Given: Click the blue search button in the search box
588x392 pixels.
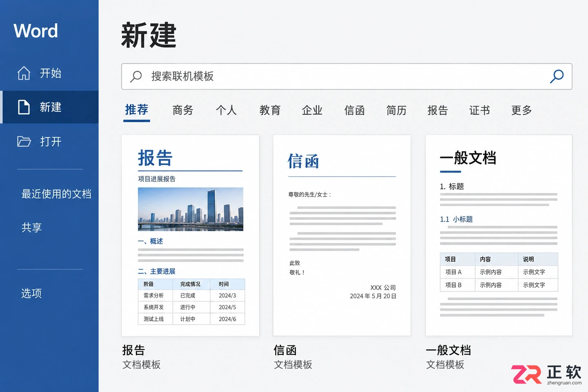Looking at the screenshot, I should point(557,76).
